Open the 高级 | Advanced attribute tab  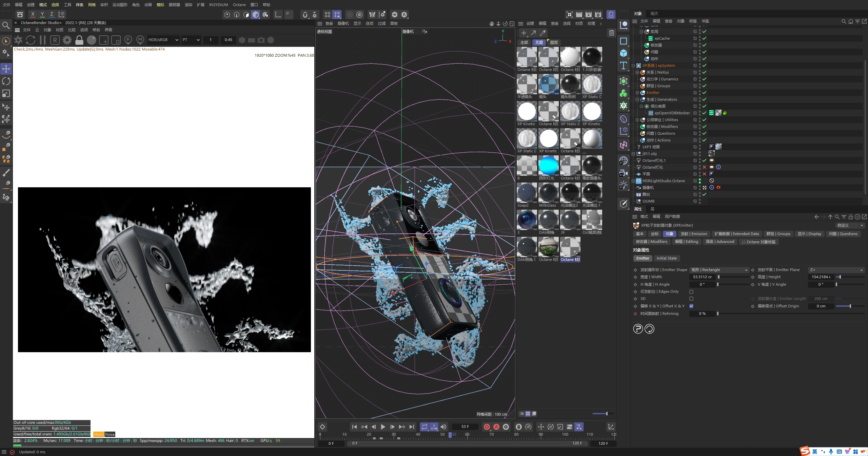click(720, 242)
